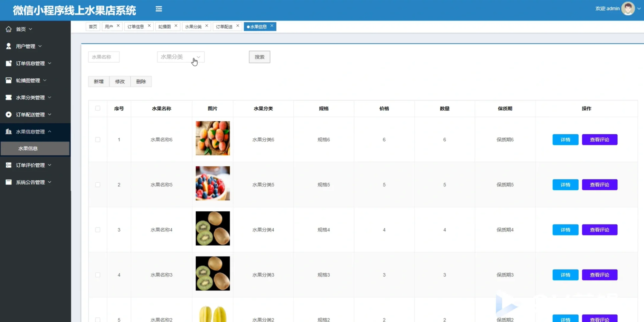Screen dimensions: 644x322
Task: View the kiwi image thumbnail for 水果名称3
Action: tap(212, 273)
